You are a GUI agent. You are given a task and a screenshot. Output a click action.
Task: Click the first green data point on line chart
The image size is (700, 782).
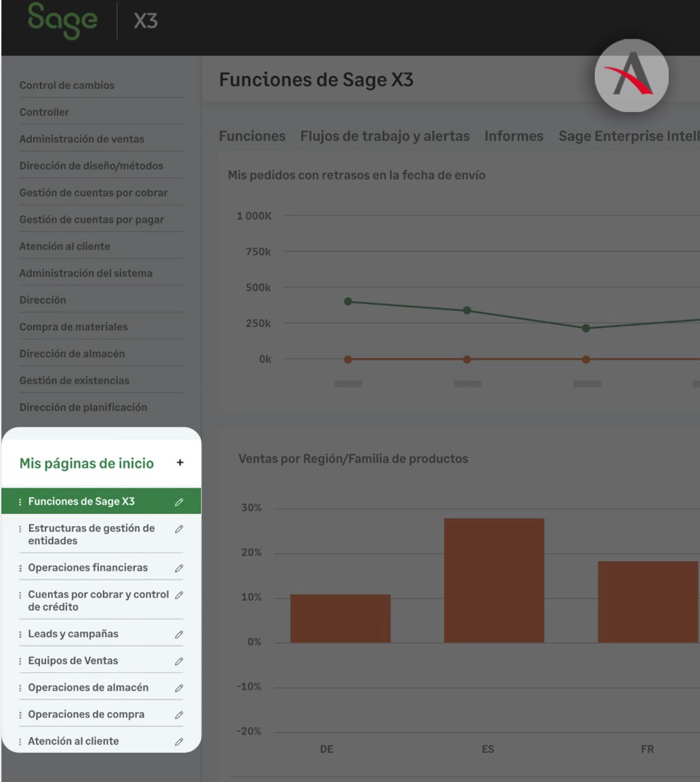point(348,302)
